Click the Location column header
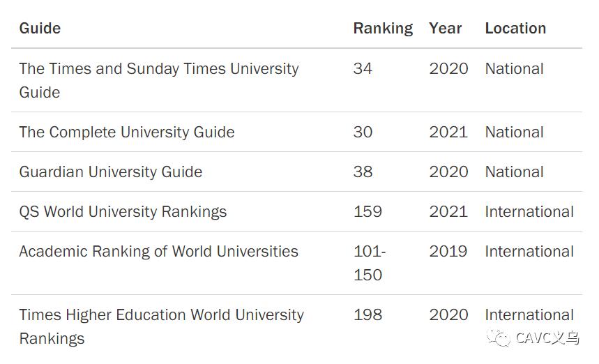Screen dimensions: 599x364 click(515, 29)
